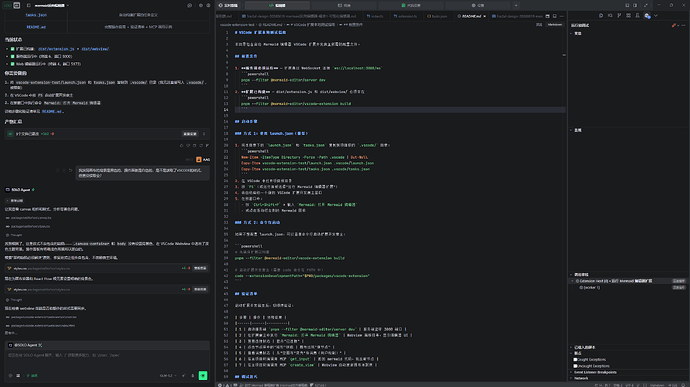Screen dimensions: 690x387
Task: Click the view changes button on second styles.css card
Action: 200,289
